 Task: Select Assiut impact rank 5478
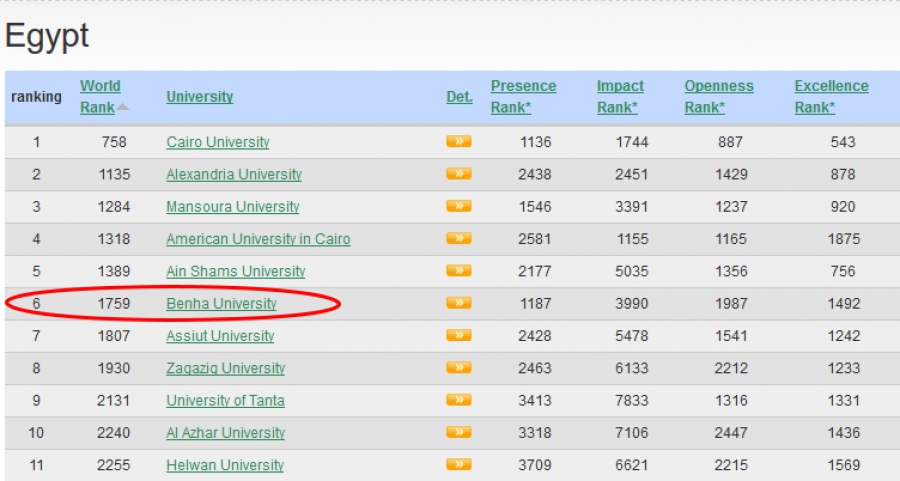click(632, 336)
